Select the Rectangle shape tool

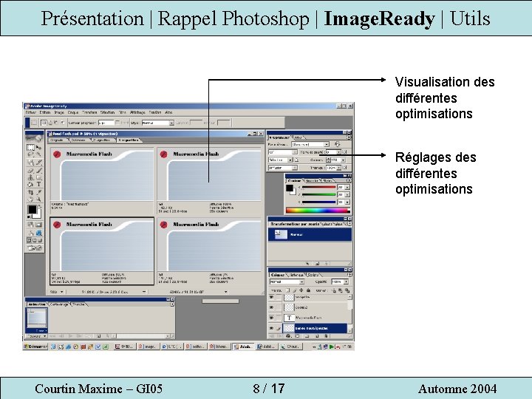[38, 177]
